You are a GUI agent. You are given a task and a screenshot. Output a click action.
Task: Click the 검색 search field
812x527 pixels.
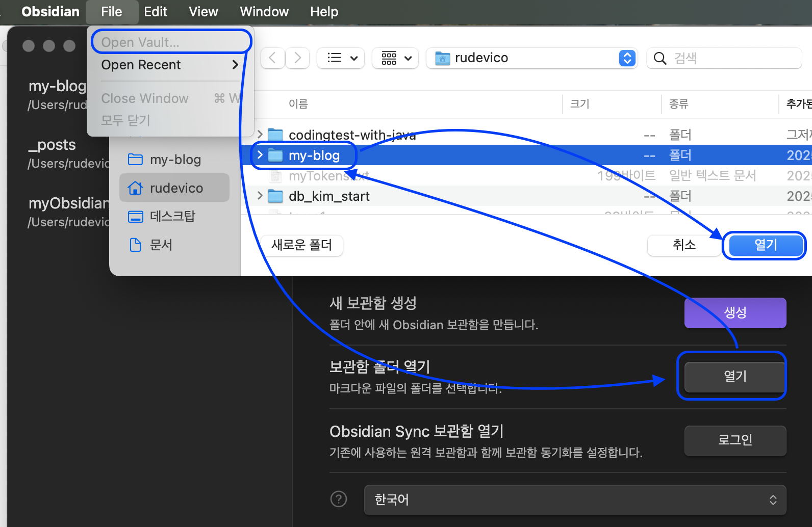point(724,58)
